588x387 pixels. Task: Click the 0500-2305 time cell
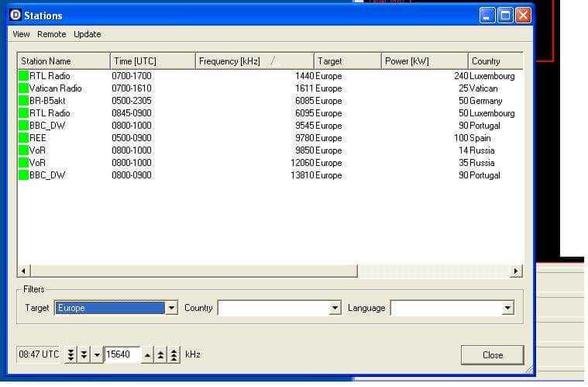(x=132, y=101)
